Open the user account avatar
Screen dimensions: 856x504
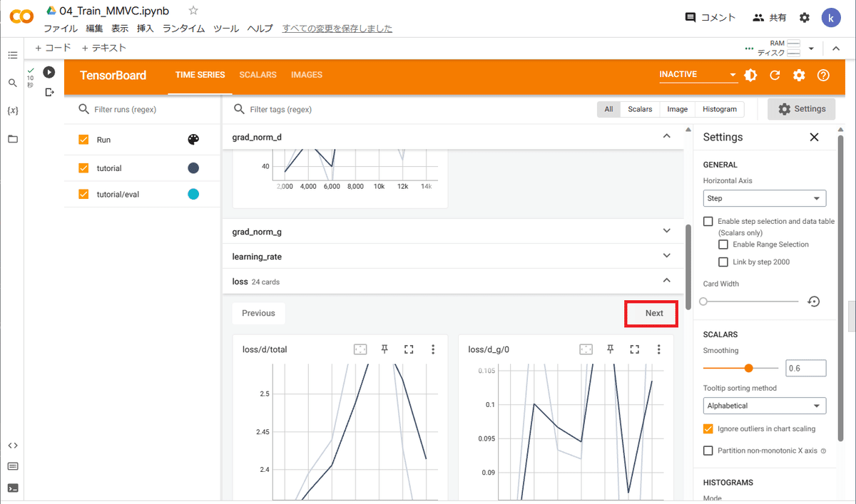tap(832, 18)
